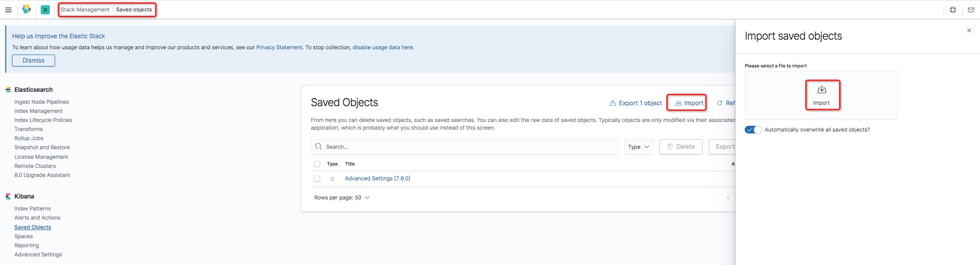
Task: Toggle automatically overwrite all saved objects
Action: [753, 130]
